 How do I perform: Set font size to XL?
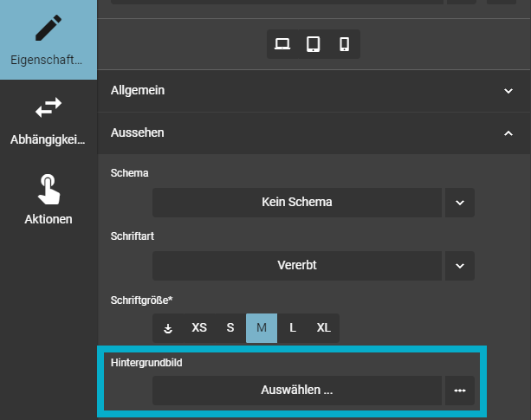[324, 328]
